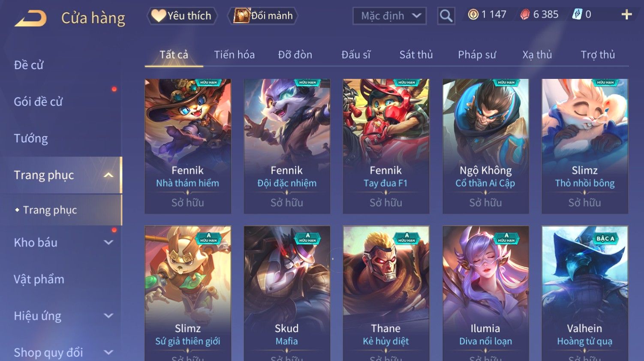Select the Fennik Tay đua F1 skin card
This screenshot has height=361, width=644.
pyautogui.click(x=386, y=146)
